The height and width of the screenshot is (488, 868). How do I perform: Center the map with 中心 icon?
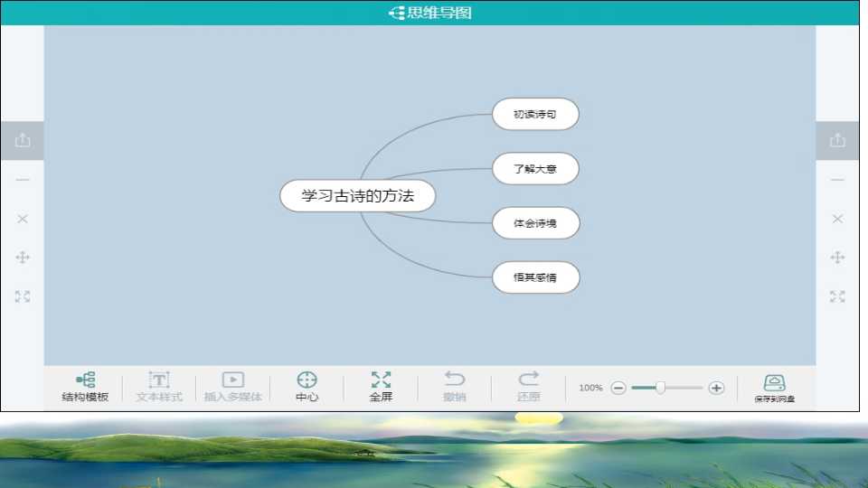tap(307, 380)
